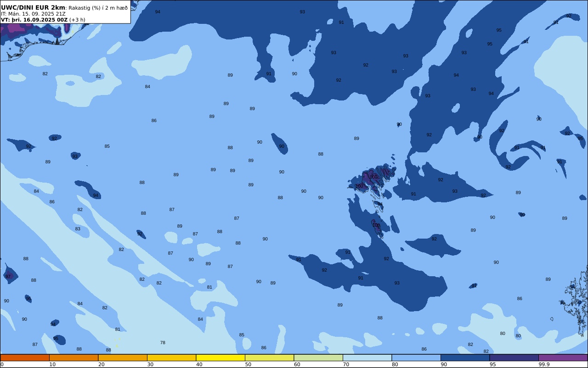This screenshot has height=368, width=588.
Task: Click "Rakastig (%) í 2 m hæð" label
Action: pos(98,8)
